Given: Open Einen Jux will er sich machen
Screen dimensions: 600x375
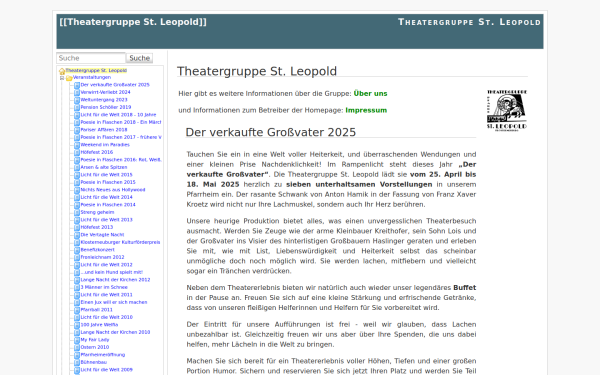Looking at the screenshot, I should 114,302.
